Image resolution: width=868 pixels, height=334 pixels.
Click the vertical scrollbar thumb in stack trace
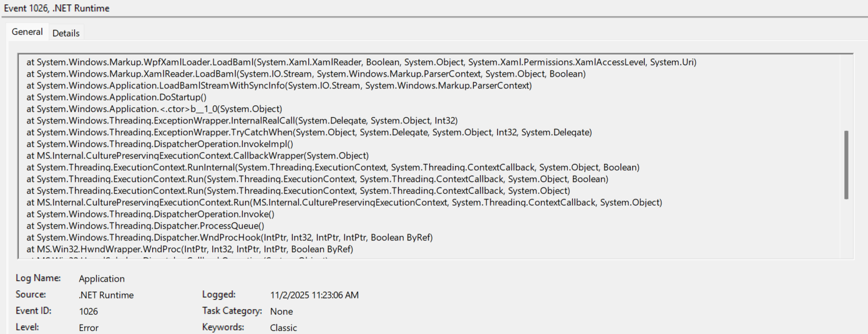coord(846,165)
